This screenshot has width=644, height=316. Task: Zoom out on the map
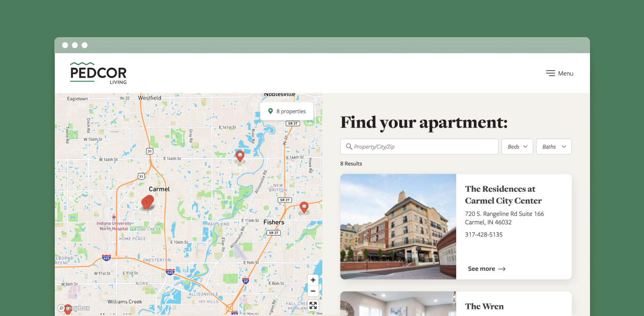[x=313, y=291]
